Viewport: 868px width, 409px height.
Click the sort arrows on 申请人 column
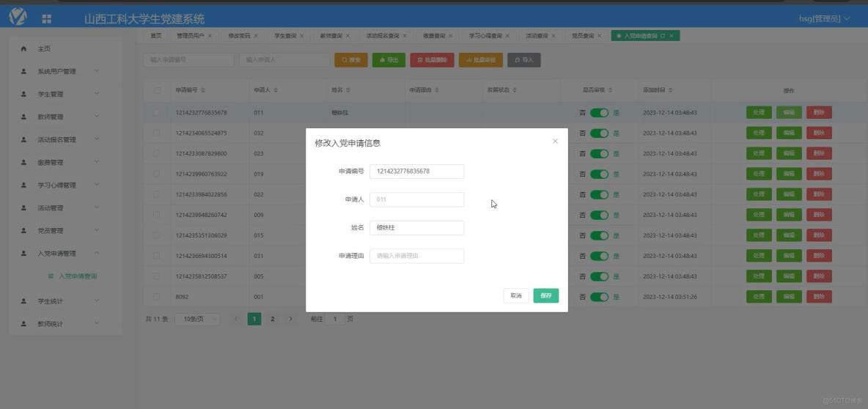click(x=276, y=90)
